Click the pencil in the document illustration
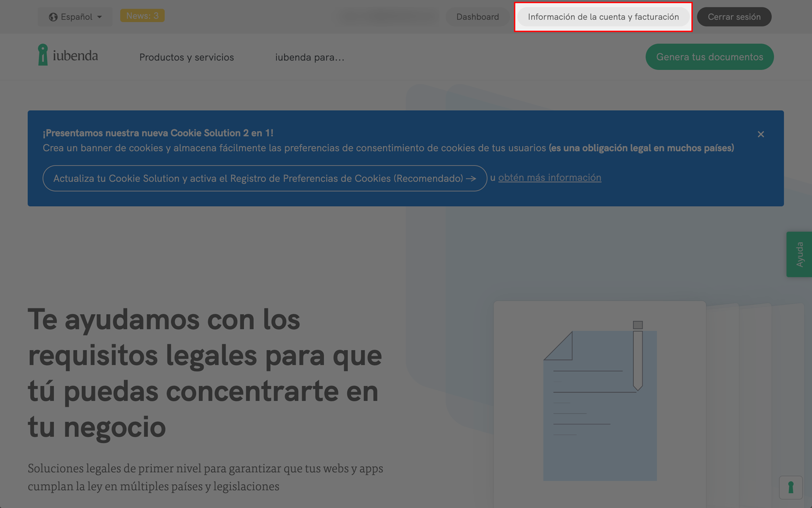Screen dimensions: 812x508 pos(638,356)
